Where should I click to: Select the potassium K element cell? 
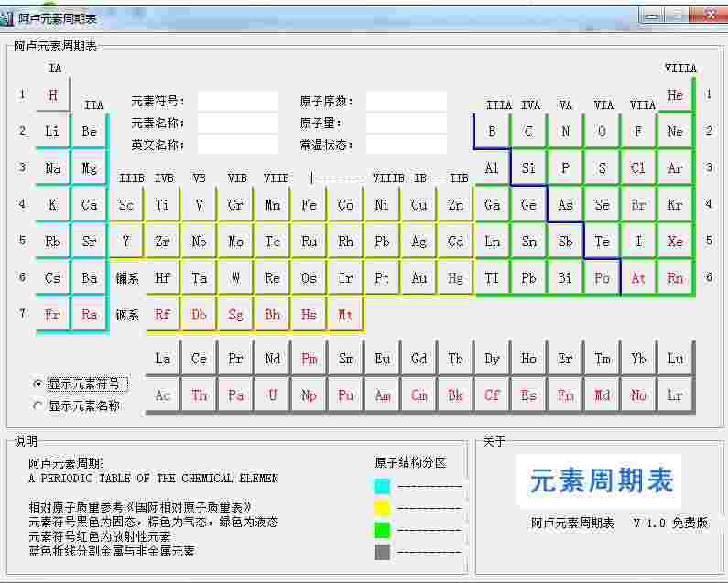click(53, 205)
